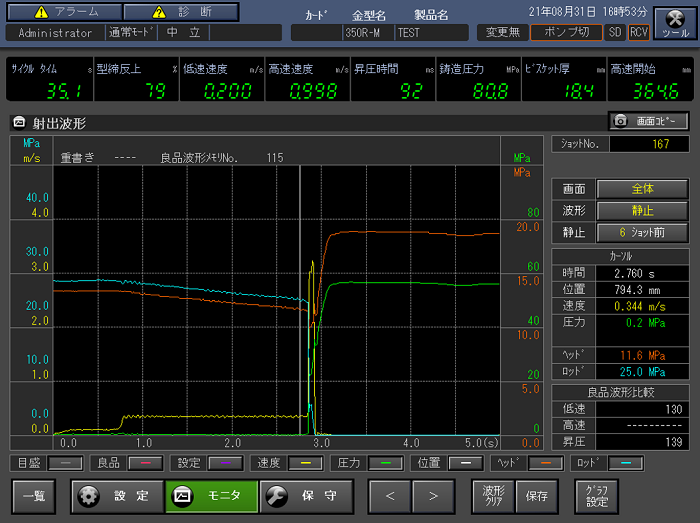Screen dimensions: 700x523
Task: Open the 一覧 list screen
Action: (34, 495)
